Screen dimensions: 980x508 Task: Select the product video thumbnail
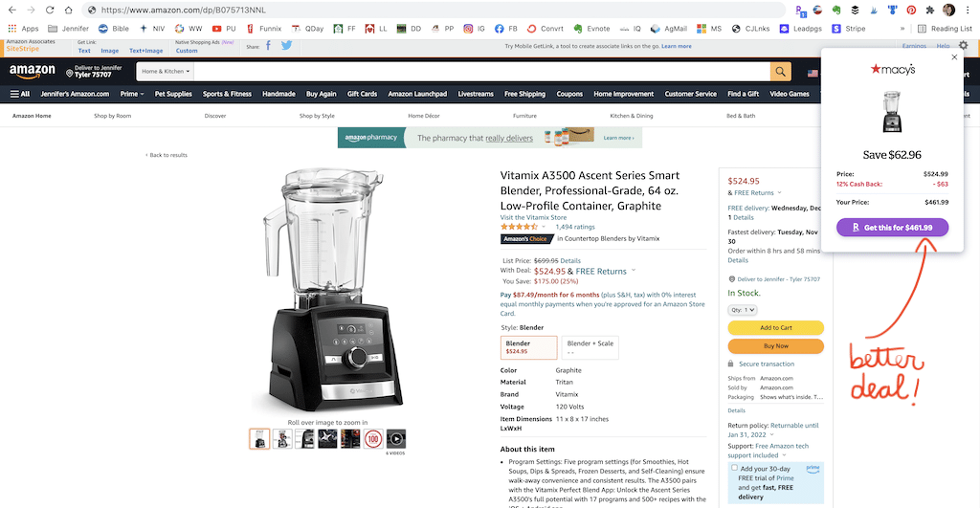coord(395,439)
